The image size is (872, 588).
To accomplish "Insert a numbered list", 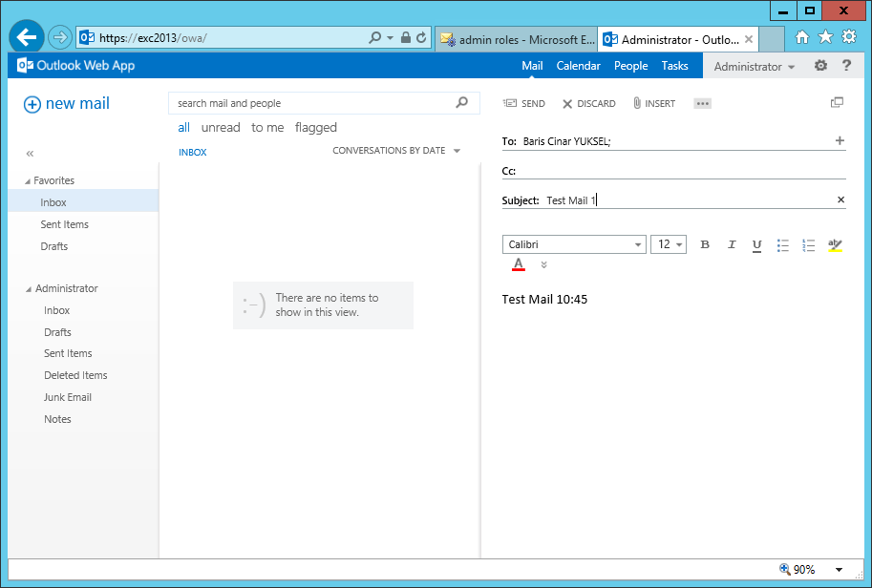I will click(x=809, y=245).
